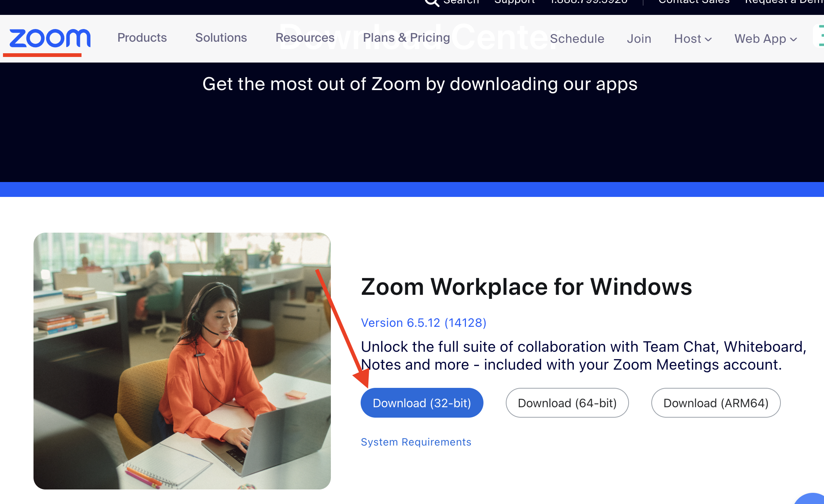
Task: Click the woman with laptop image
Action: [182, 361]
